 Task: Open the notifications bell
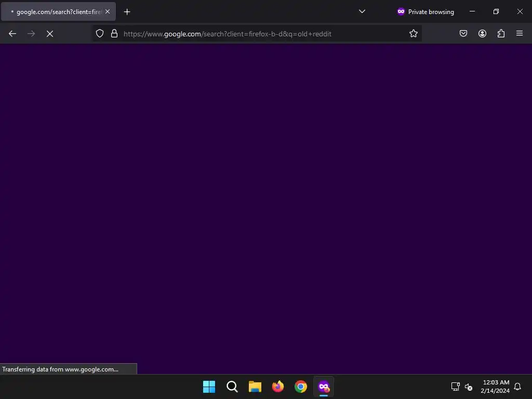517,387
